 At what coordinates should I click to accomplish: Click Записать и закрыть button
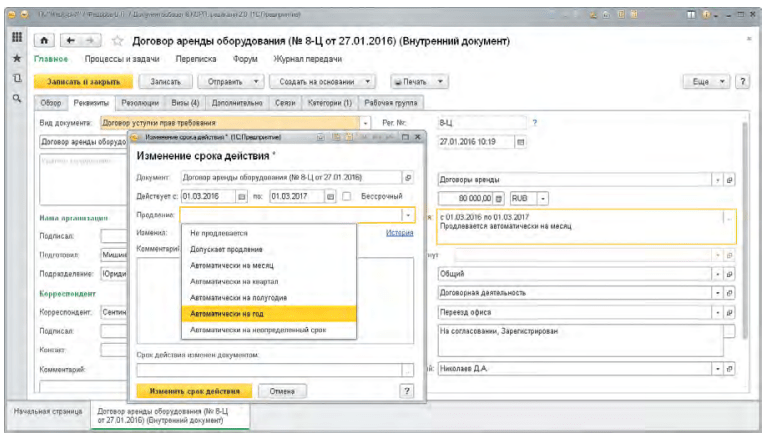[84, 82]
